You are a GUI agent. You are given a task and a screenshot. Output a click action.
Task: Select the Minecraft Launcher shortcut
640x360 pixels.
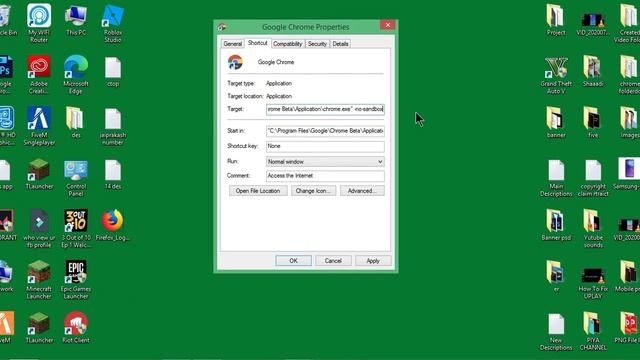pyautogui.click(x=39, y=280)
